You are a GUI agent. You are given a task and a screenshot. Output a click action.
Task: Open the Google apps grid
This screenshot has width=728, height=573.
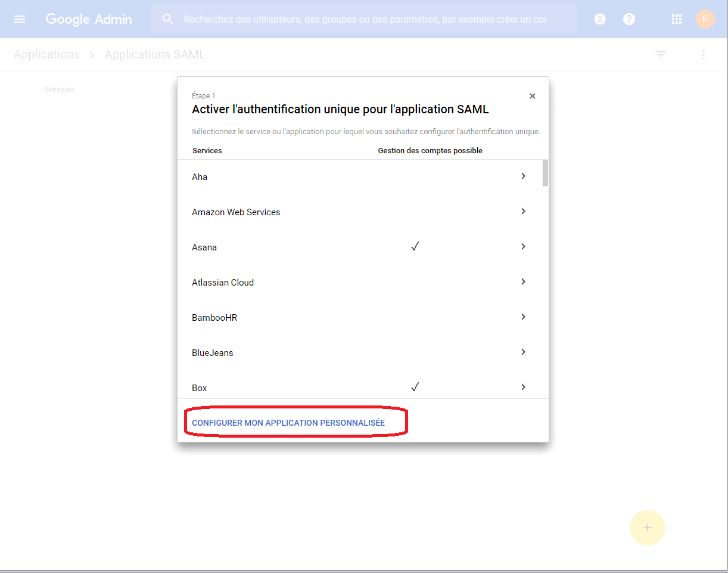click(x=677, y=19)
